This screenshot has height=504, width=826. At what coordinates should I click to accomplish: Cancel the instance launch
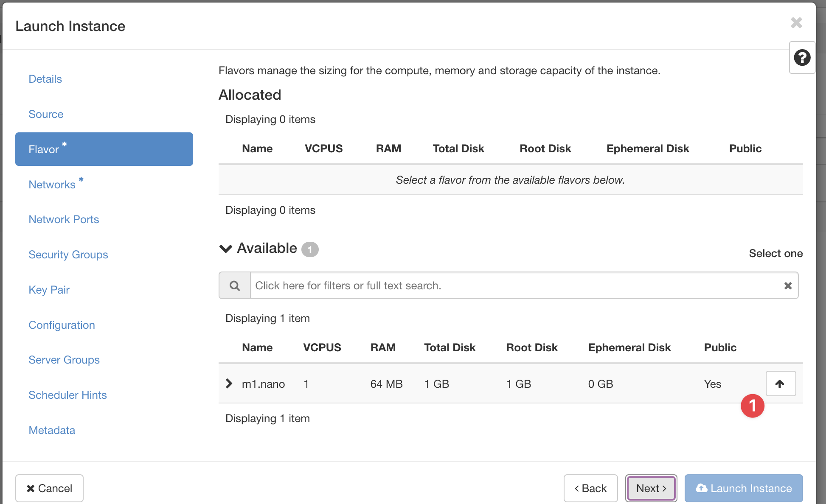pyautogui.click(x=49, y=488)
